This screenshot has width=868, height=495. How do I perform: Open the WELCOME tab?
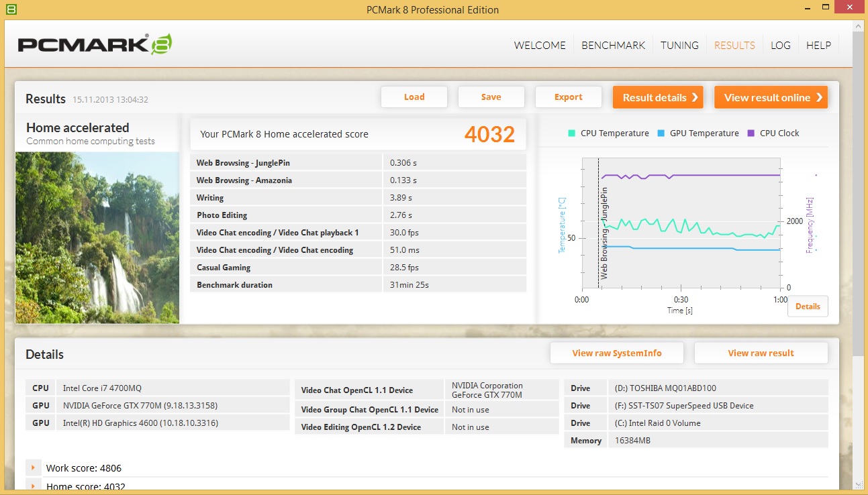[x=540, y=46]
